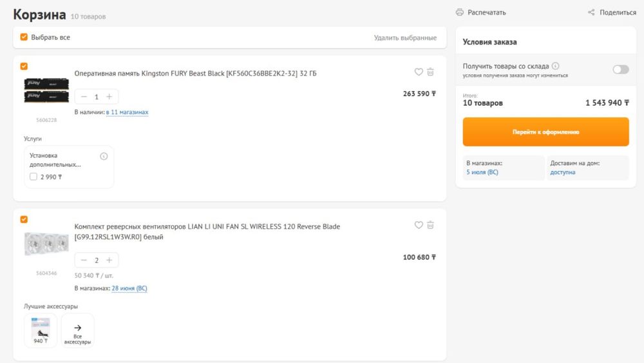Select the 940 ₸ accessory card
The width and height of the screenshot is (644, 363).
pos(40,331)
